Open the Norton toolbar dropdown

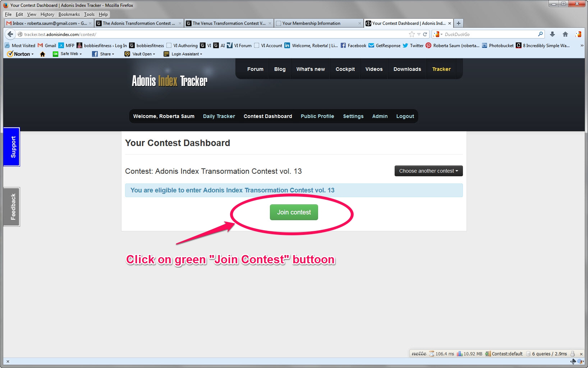click(20, 54)
